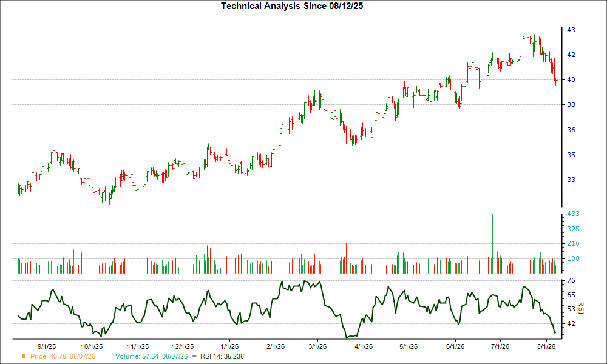
Task: Click the tallest volume spike near 7/1/26
Action: pyautogui.click(x=492, y=244)
